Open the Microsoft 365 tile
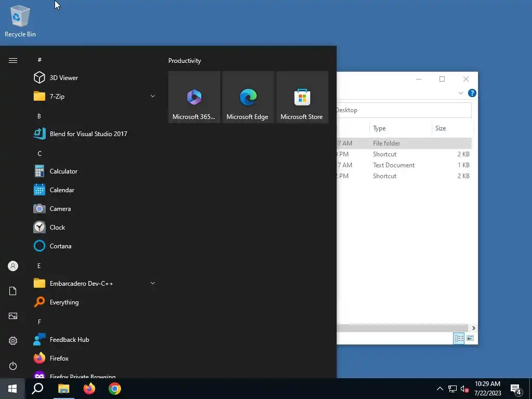Screen dimensions: 532x399 pyautogui.click(x=194, y=97)
